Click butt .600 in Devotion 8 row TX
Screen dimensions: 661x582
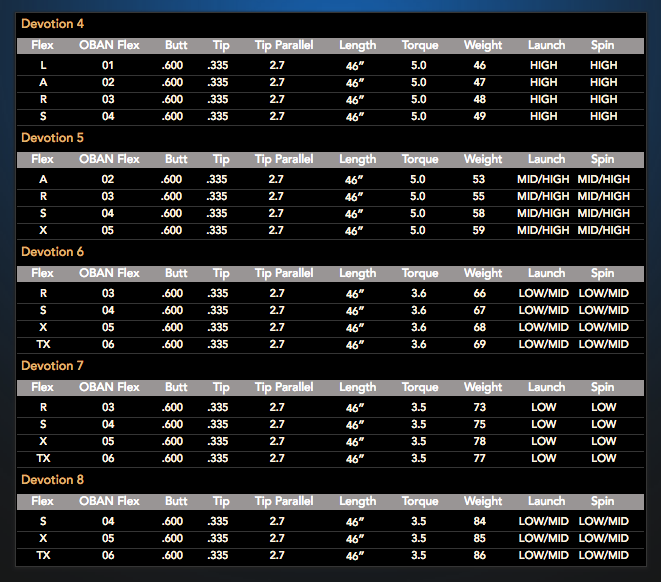point(172,555)
